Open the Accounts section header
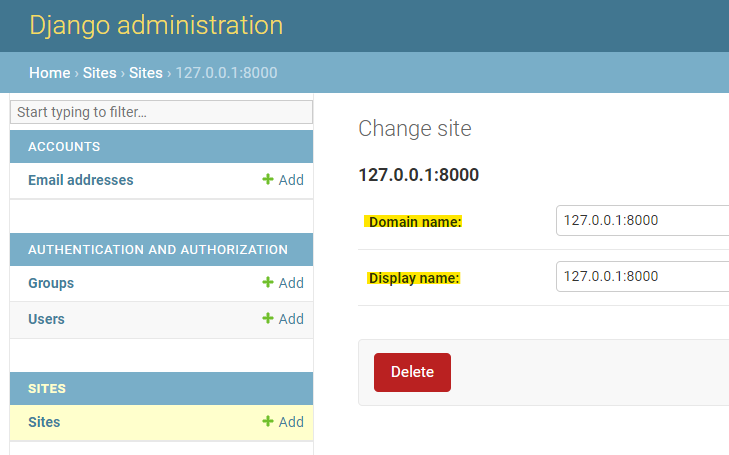This screenshot has width=729, height=455. (x=64, y=146)
